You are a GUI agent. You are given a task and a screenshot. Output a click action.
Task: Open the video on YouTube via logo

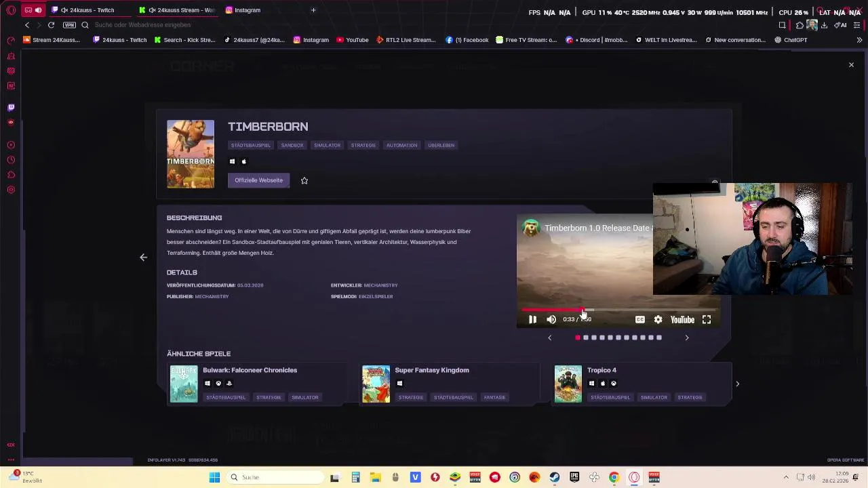coord(682,319)
